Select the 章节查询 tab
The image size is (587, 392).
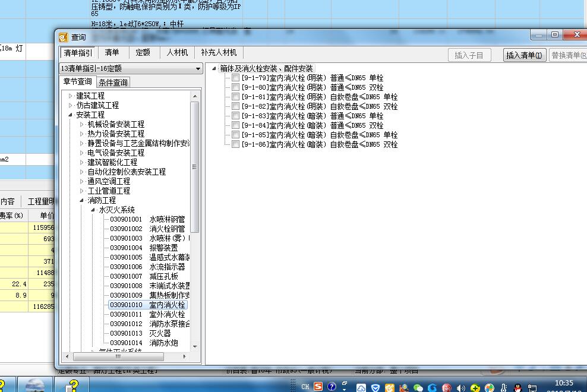[x=78, y=81]
